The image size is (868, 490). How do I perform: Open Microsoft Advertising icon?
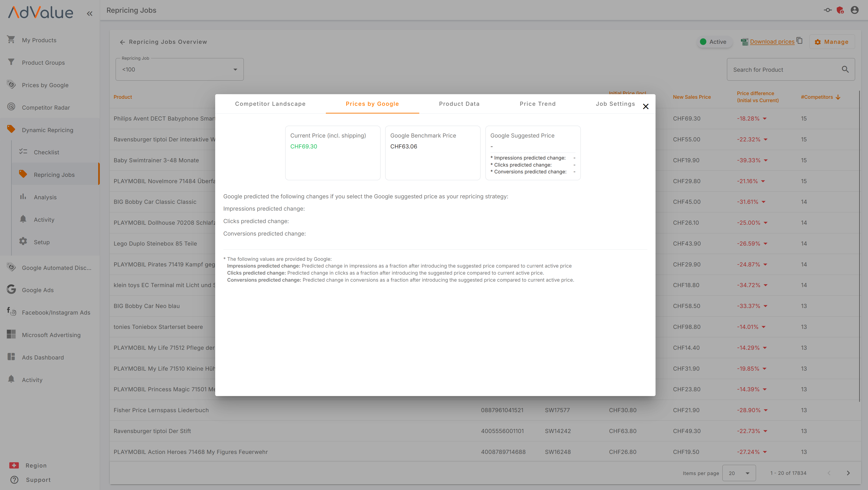click(x=11, y=335)
